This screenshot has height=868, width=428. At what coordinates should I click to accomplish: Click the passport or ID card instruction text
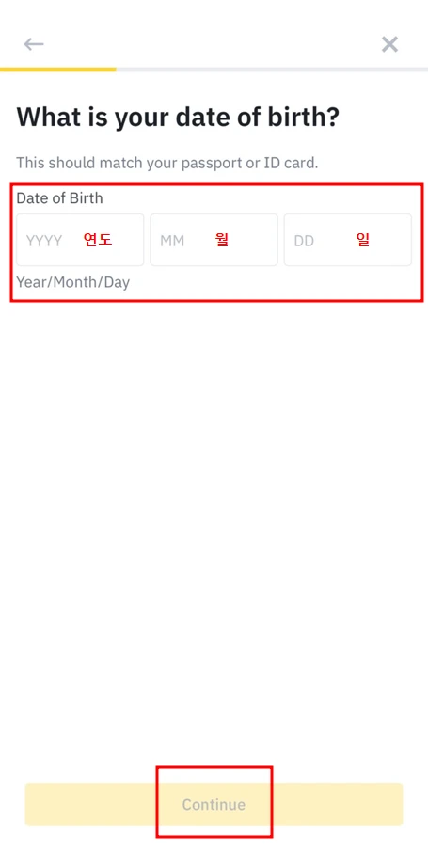(167, 164)
